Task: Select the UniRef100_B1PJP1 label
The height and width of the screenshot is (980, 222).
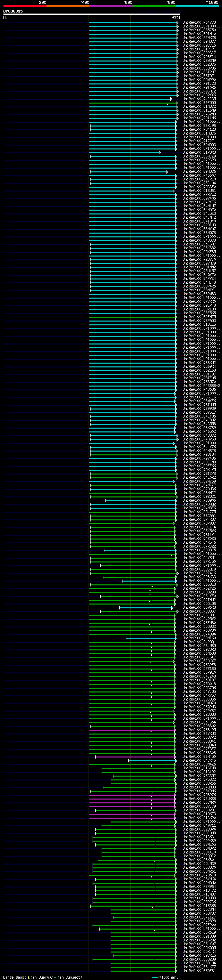Action: coord(199,49)
